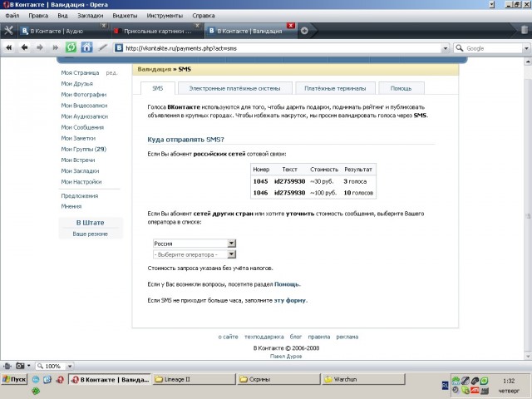Switch to the Lineage II taskbar window
The image size is (532, 399).
pyautogui.click(x=194, y=379)
